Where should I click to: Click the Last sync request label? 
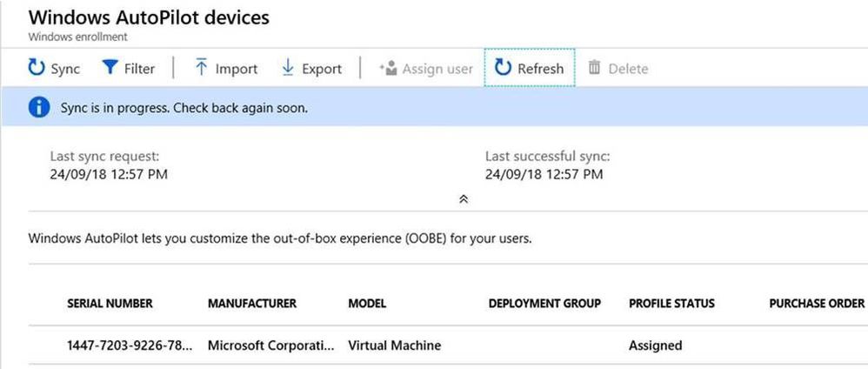pos(104,157)
